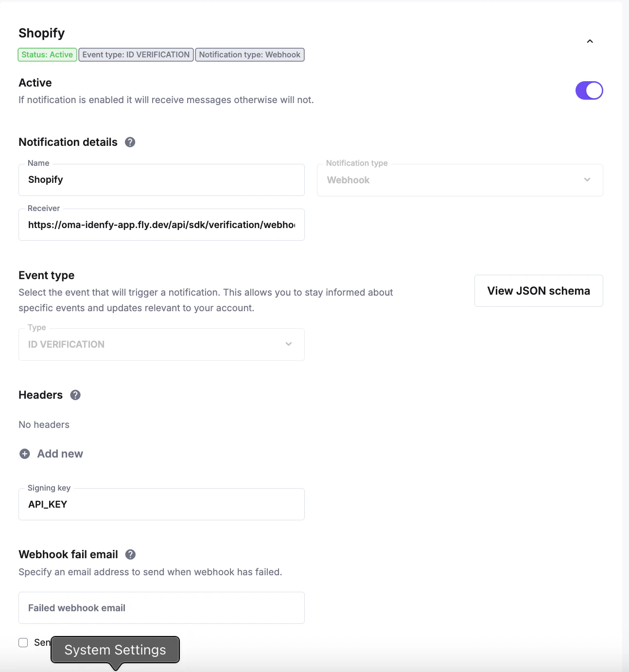Screen dimensions: 629x672
Task: Click the Notification details help icon
Action: pyautogui.click(x=130, y=142)
